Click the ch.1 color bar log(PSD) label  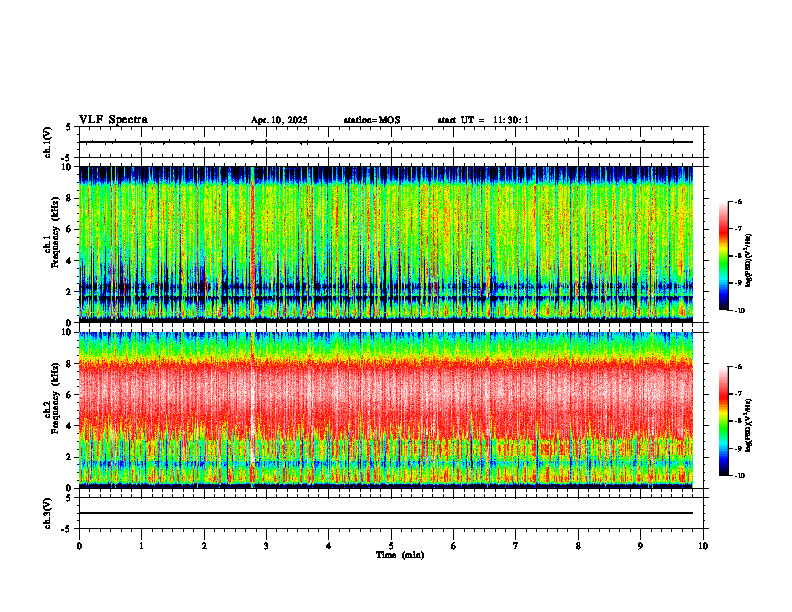click(x=749, y=261)
